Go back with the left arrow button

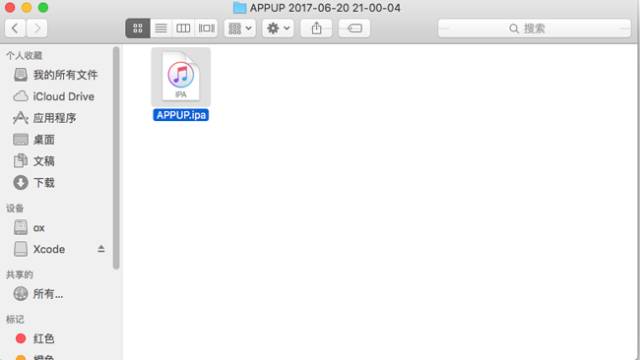(15, 28)
